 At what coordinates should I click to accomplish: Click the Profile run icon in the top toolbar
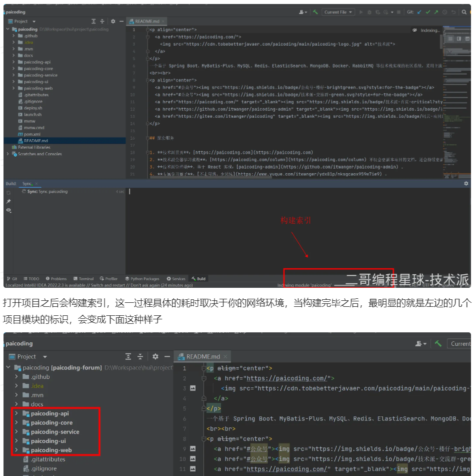(386, 12)
